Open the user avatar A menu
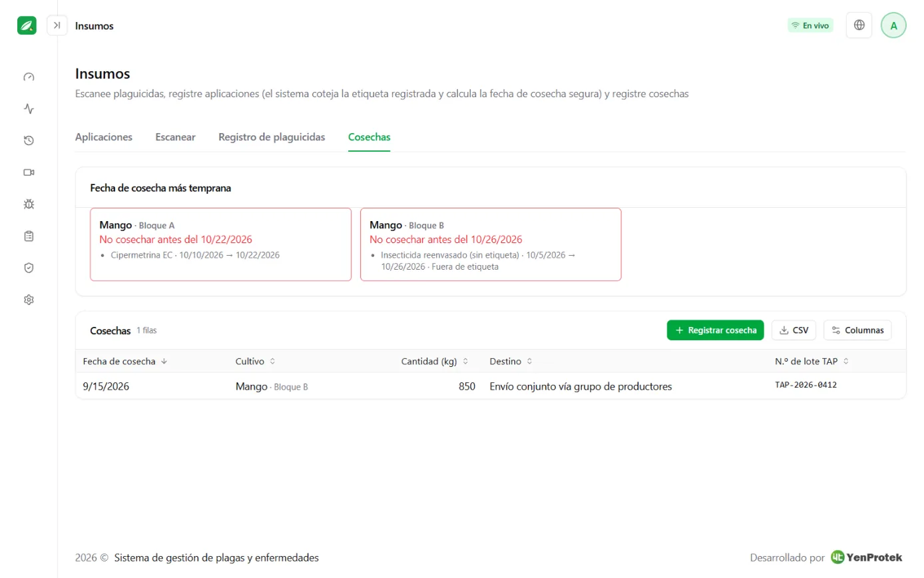Viewport: 924px width, 578px height. click(x=893, y=25)
